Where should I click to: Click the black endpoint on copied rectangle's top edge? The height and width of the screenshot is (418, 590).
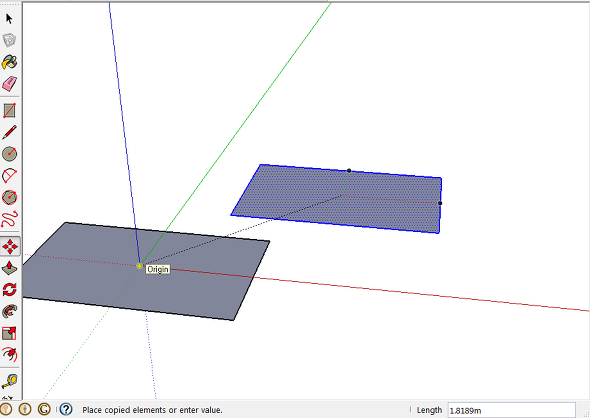(x=349, y=171)
